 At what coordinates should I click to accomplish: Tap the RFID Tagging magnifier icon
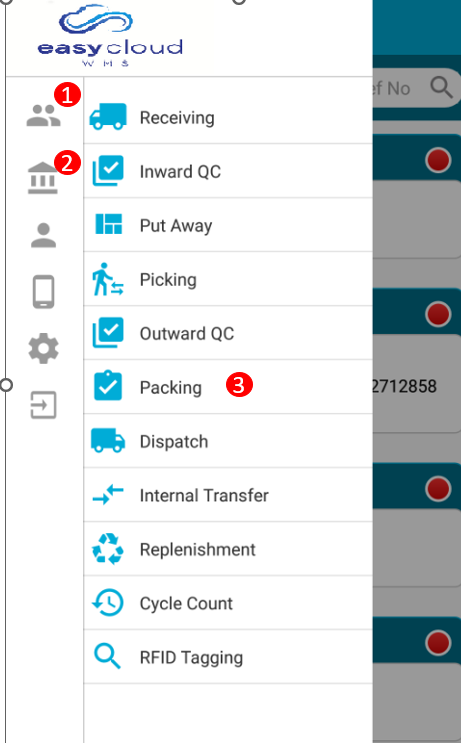(x=108, y=656)
